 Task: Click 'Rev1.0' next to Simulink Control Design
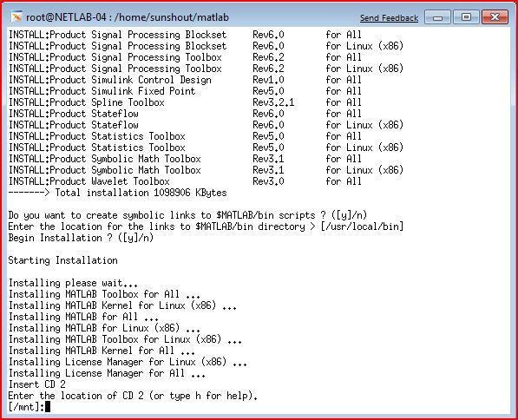click(x=268, y=80)
